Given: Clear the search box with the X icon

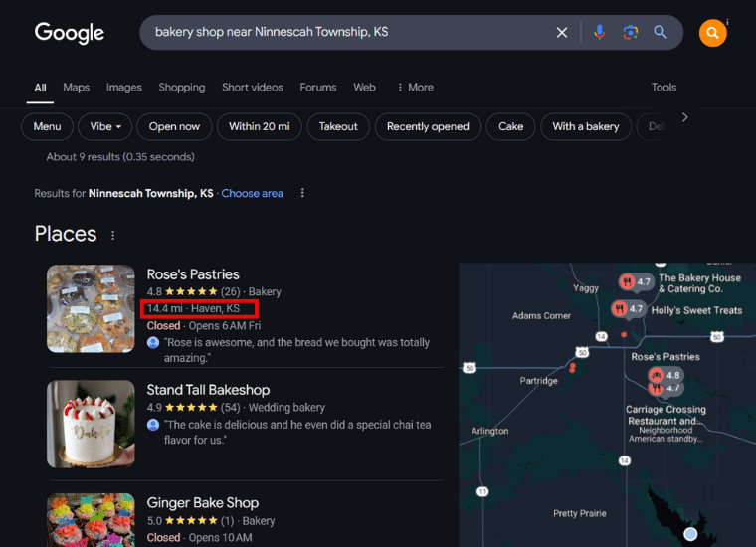Looking at the screenshot, I should (x=562, y=33).
